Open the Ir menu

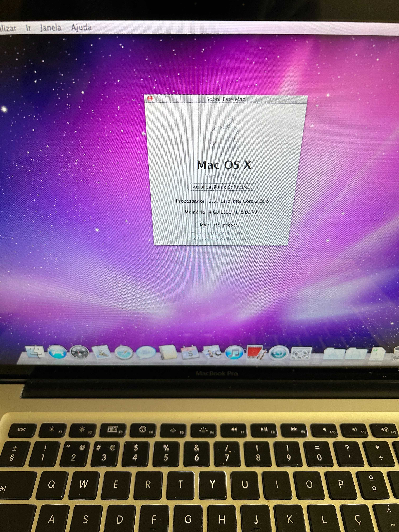[x=28, y=28]
